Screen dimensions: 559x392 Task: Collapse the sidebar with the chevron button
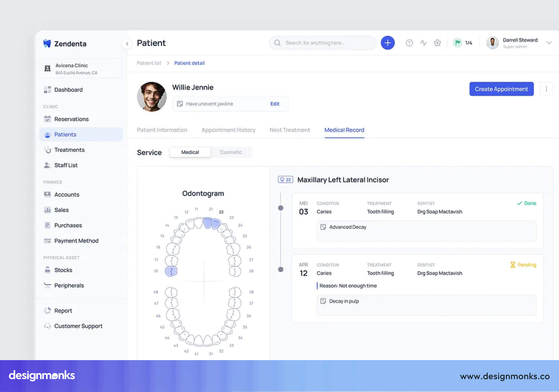tap(127, 44)
